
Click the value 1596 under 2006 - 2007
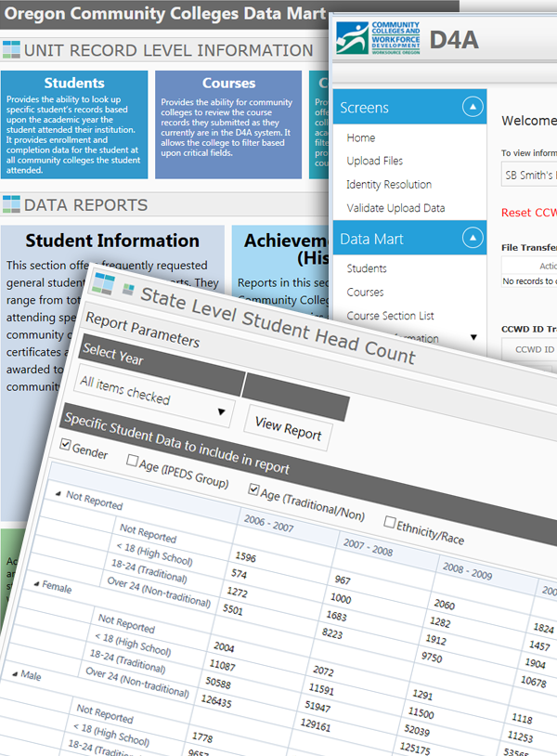point(245,557)
